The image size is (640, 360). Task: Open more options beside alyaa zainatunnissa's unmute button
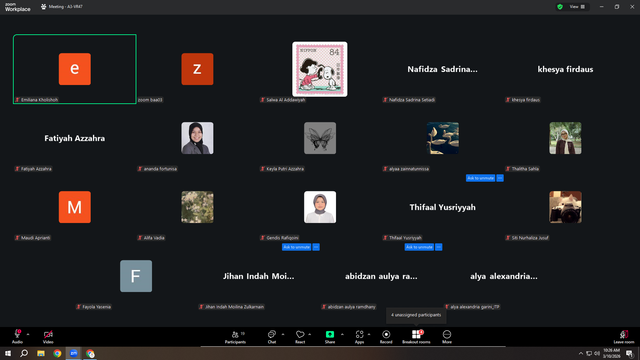click(x=500, y=178)
